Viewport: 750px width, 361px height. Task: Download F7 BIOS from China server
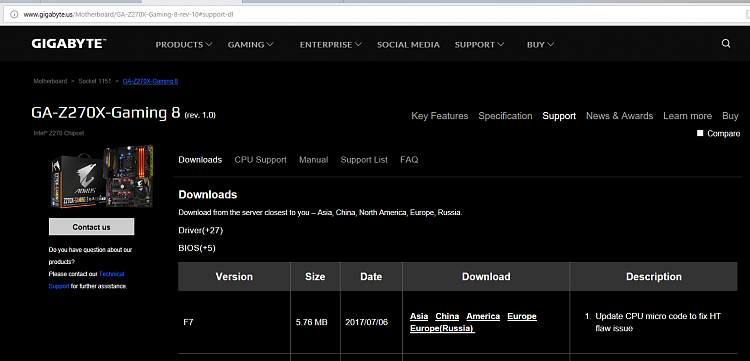click(447, 316)
